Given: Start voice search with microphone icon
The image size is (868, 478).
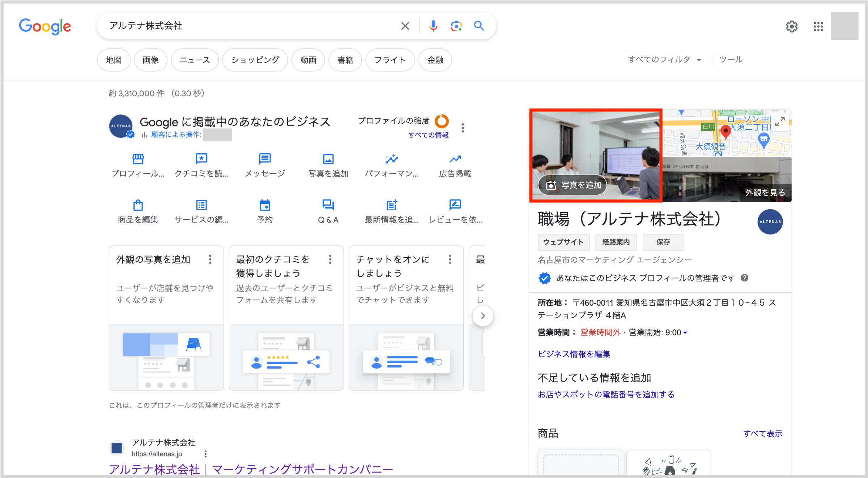Looking at the screenshot, I should pos(433,26).
